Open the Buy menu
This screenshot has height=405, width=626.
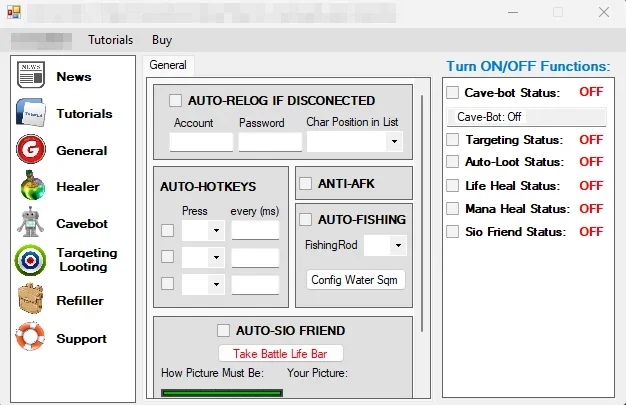pos(162,40)
